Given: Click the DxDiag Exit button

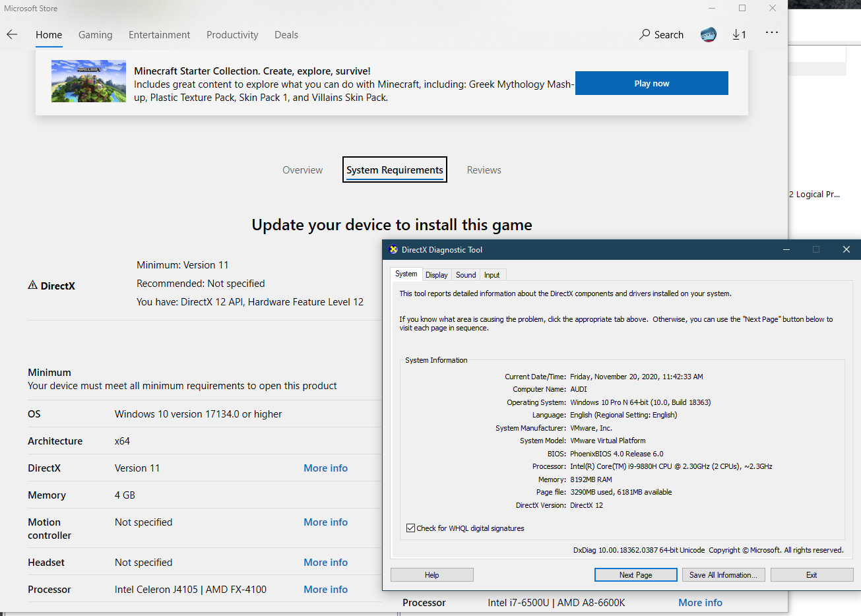Looking at the screenshot, I should [812, 575].
